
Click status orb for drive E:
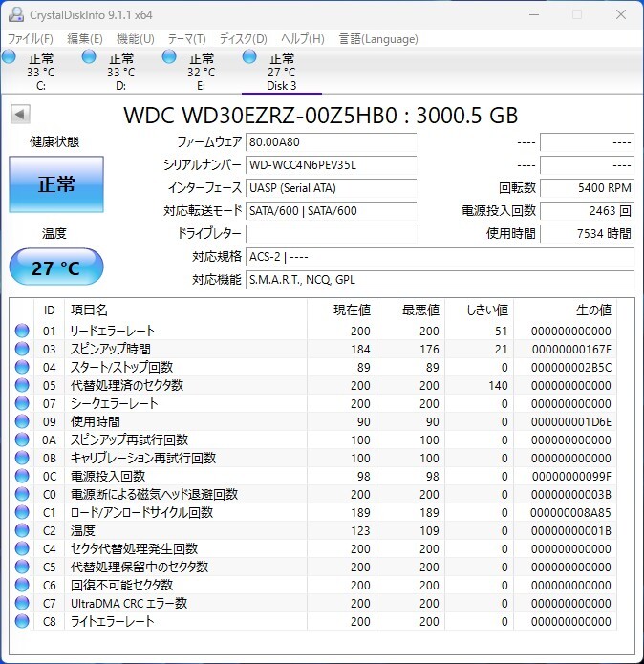pyautogui.click(x=169, y=56)
